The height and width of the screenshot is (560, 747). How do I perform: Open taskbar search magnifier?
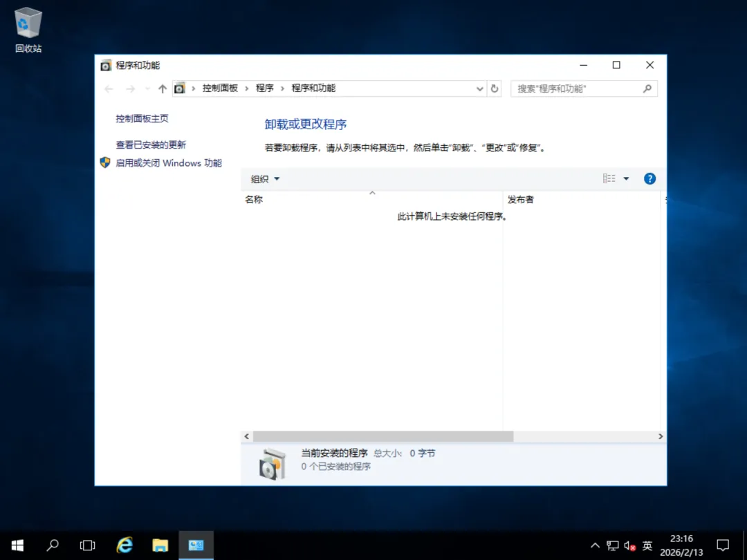[53, 545]
